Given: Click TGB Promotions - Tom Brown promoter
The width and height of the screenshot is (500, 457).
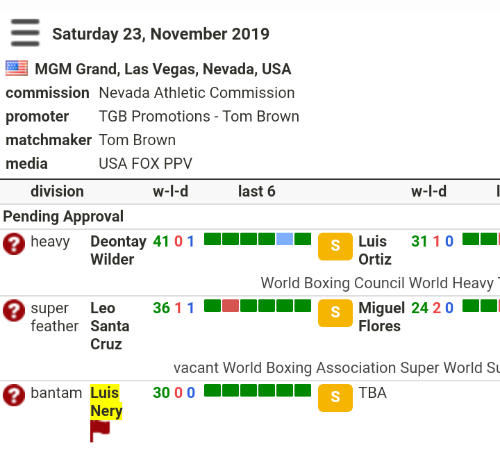Looking at the screenshot, I should 199,116.
